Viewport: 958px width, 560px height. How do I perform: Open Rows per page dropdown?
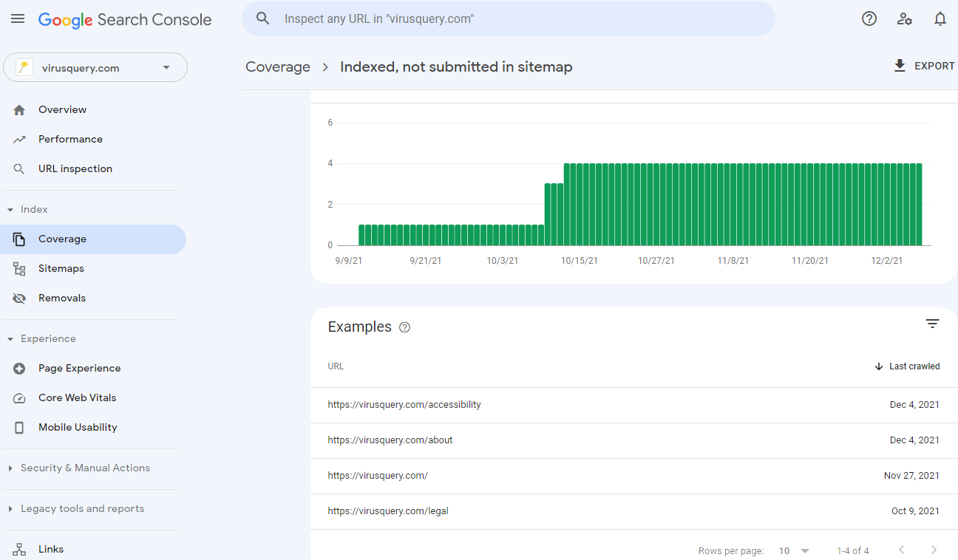pyautogui.click(x=795, y=551)
